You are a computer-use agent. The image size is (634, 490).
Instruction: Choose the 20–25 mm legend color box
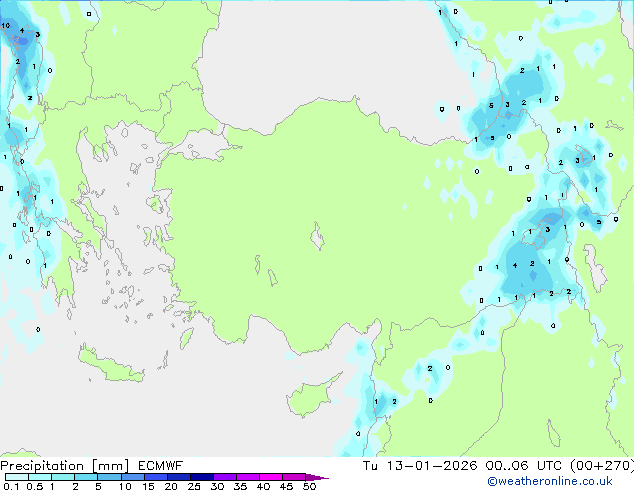click(x=178, y=477)
